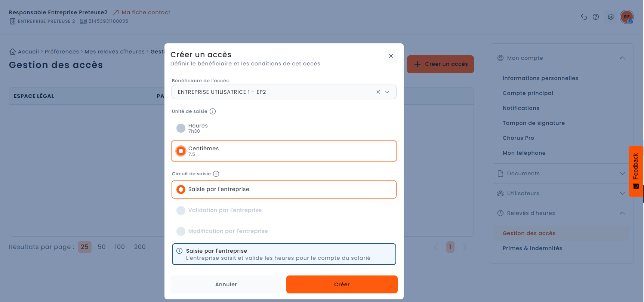Select the Heures radio option
The image size is (644, 302).
(181, 128)
